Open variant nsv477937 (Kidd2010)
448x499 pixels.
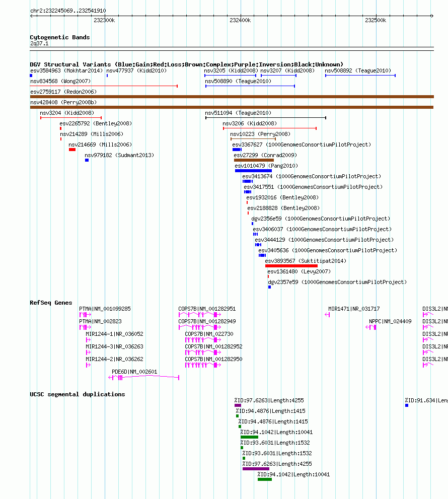coord(136,70)
